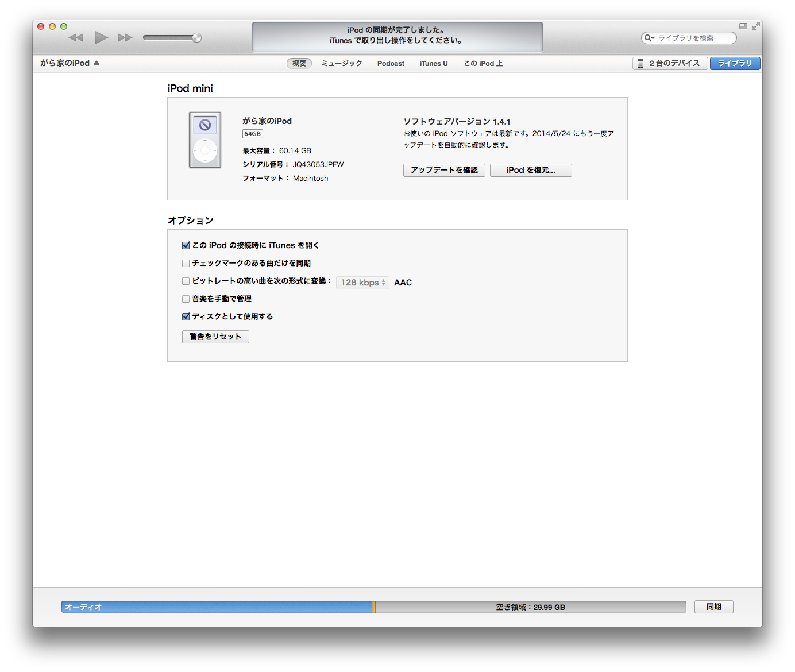The image size is (795, 672).
Task: Click the AAC format label
Action: click(403, 283)
